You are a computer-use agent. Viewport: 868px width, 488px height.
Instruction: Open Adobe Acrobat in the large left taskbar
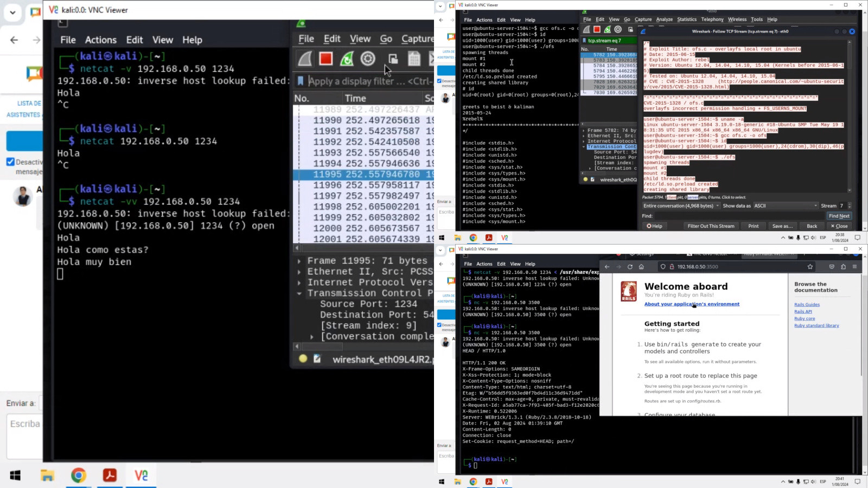pos(110,476)
